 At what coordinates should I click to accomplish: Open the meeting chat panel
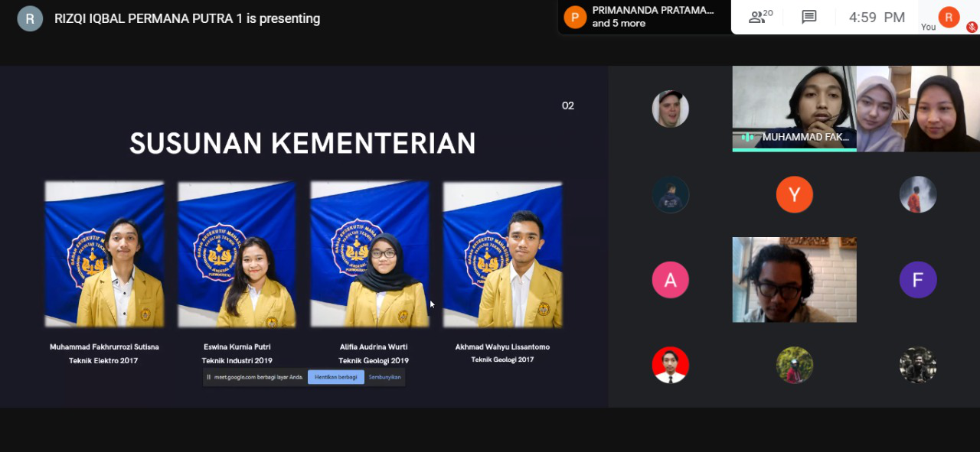808,17
